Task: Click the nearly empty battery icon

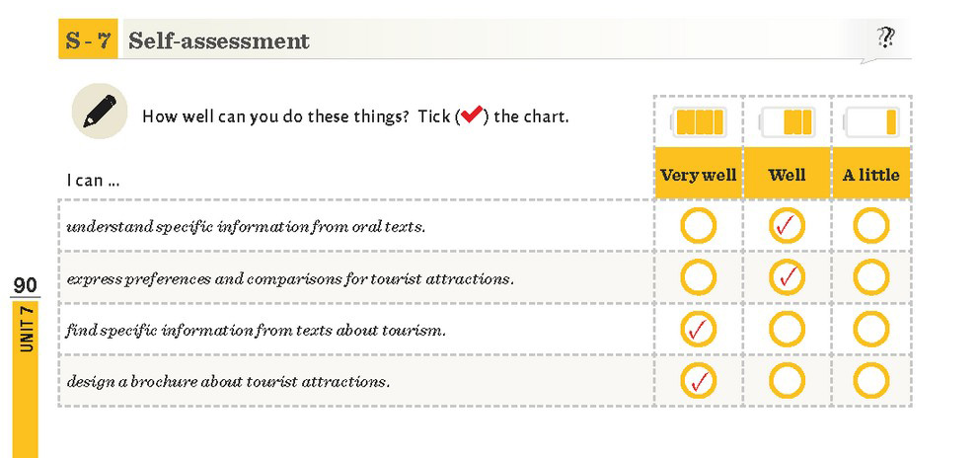Action: click(x=871, y=121)
